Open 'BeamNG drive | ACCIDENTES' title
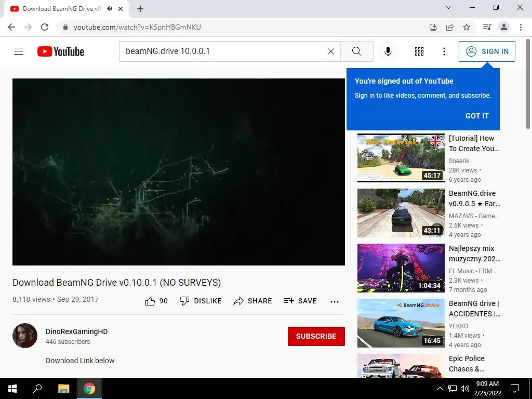 (x=474, y=309)
